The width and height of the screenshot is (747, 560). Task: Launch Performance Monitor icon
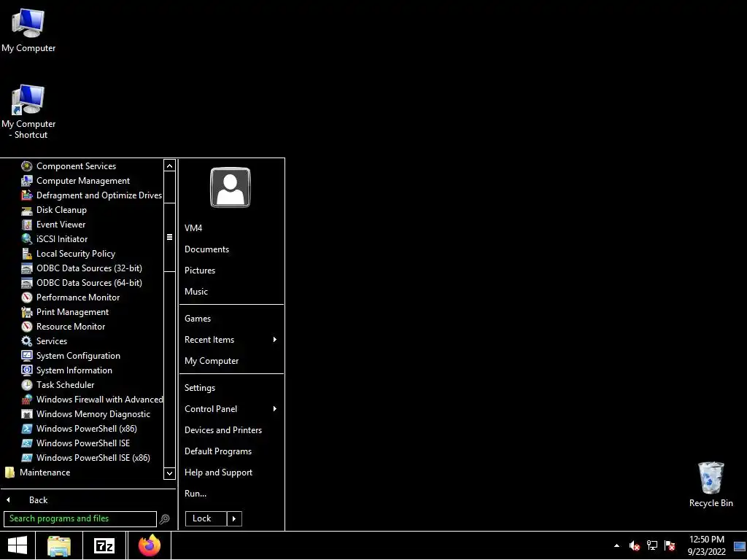27,297
